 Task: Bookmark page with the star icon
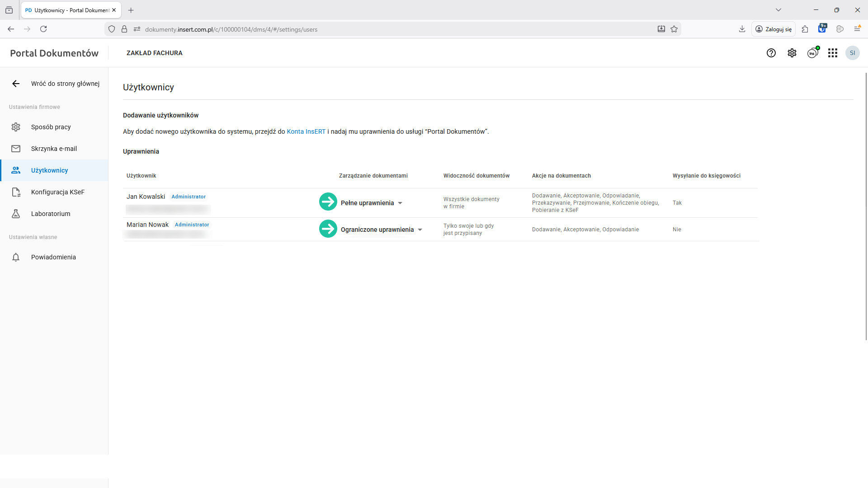coord(674,29)
